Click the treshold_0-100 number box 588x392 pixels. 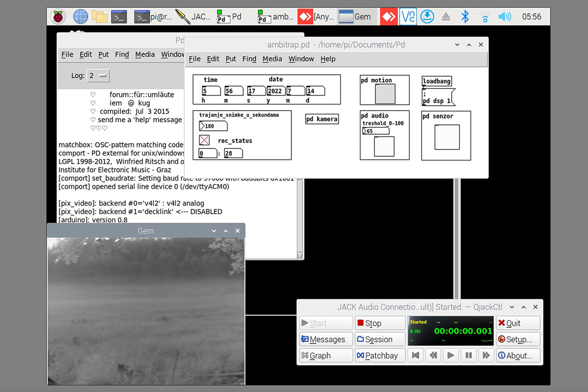[376, 131]
